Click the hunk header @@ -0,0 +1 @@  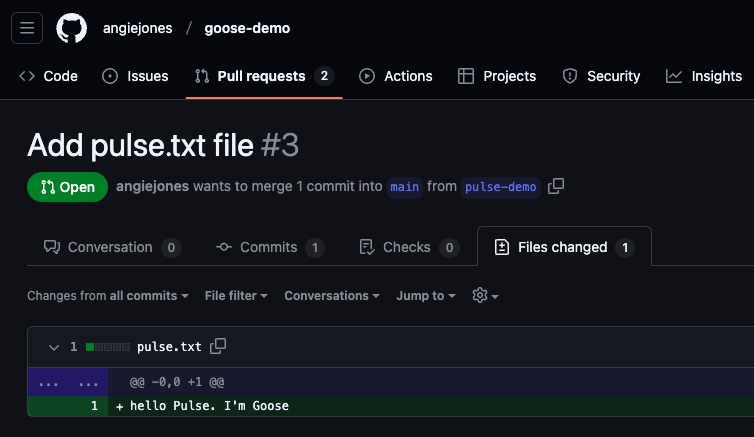pyautogui.click(x=177, y=382)
